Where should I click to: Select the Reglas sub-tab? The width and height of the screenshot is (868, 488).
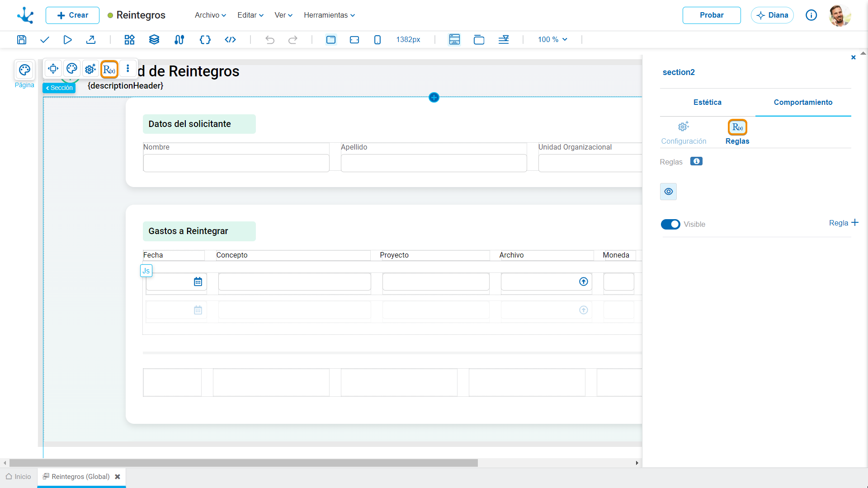[737, 133]
